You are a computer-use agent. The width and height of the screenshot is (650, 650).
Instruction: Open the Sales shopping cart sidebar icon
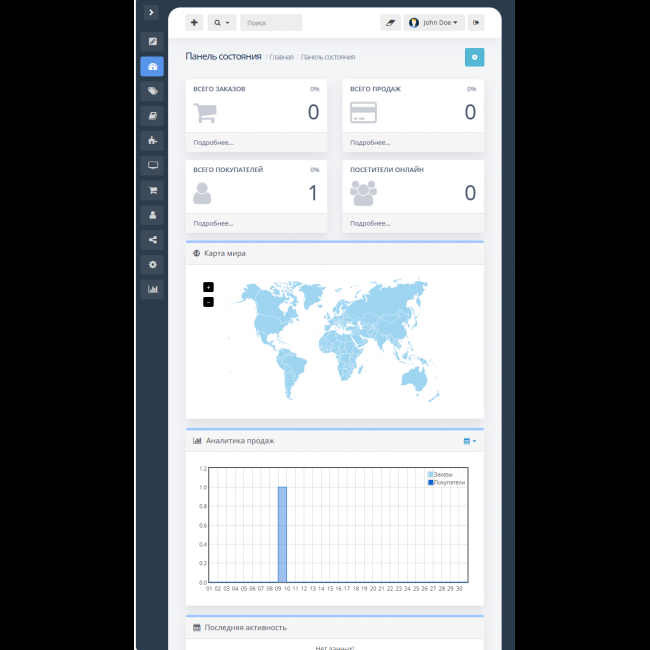point(152,190)
